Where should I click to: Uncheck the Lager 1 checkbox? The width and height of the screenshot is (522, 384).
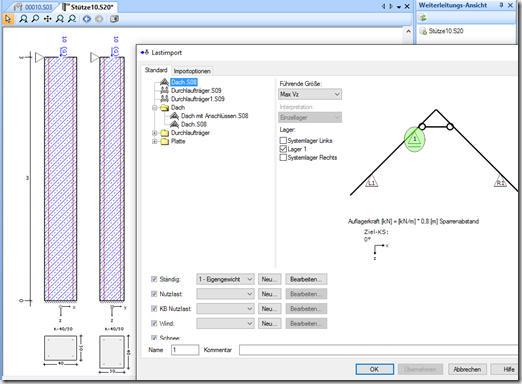[283, 149]
